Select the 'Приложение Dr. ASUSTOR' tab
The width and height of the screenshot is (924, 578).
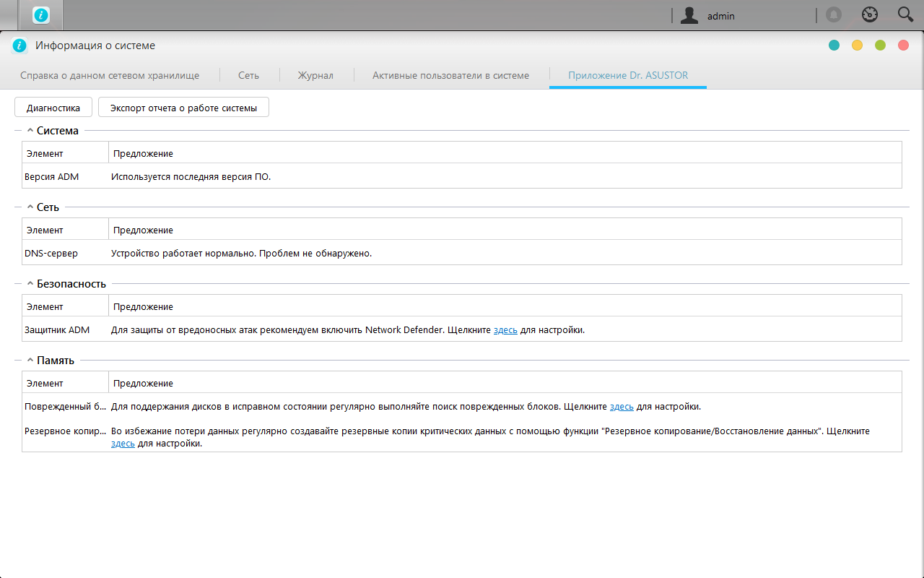628,75
